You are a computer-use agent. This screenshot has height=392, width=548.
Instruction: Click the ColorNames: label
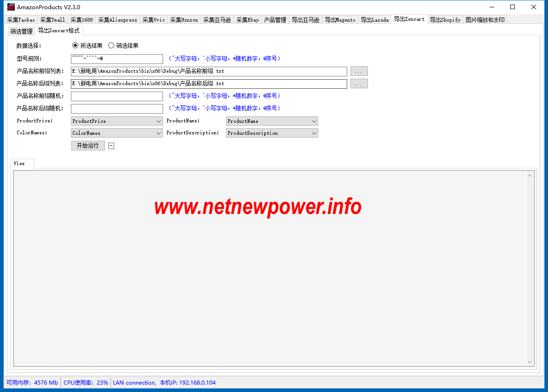pos(32,133)
